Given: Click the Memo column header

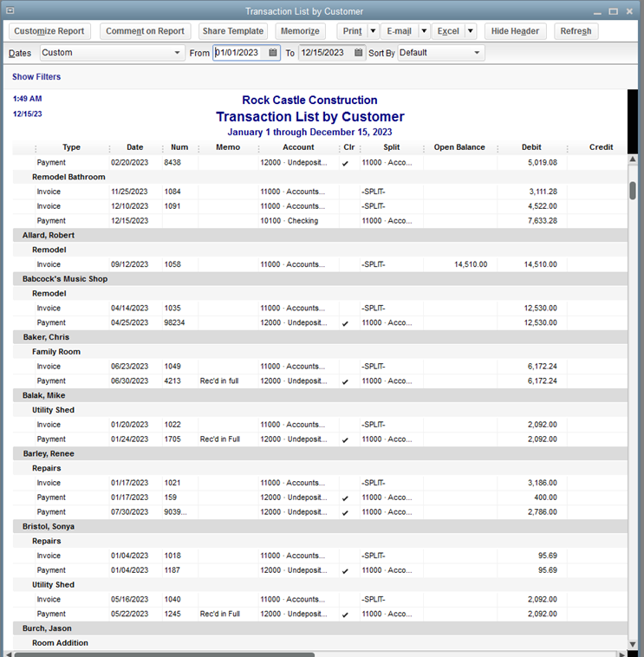Looking at the screenshot, I should coord(228,147).
